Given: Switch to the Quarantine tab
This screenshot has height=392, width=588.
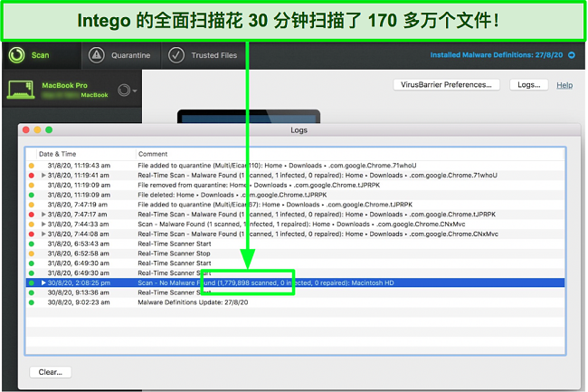Looking at the screenshot, I should coord(121,55).
